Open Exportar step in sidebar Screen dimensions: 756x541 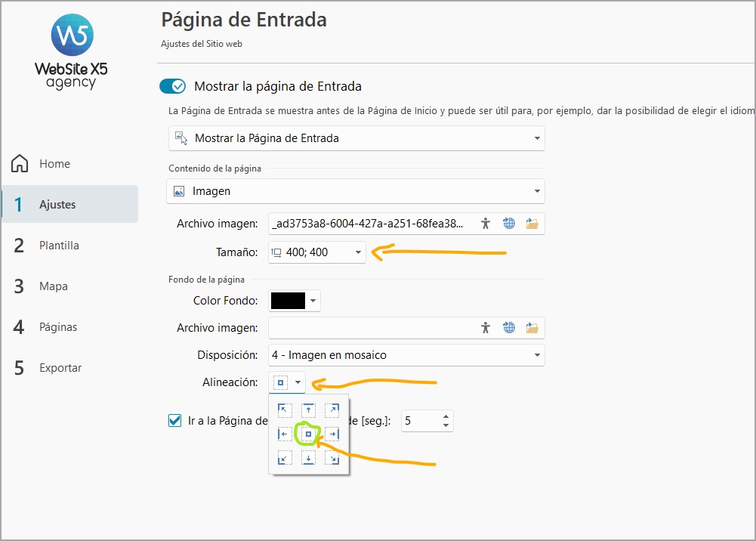tap(60, 368)
